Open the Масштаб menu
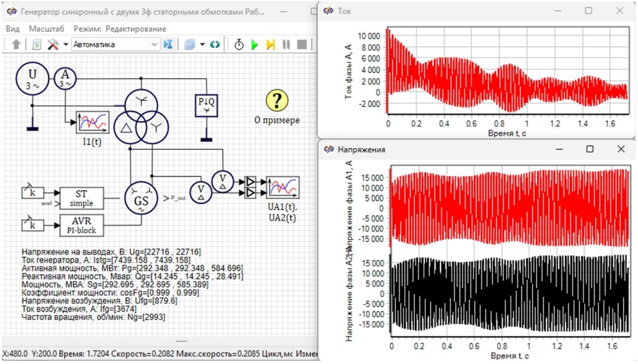This screenshot has width=638, height=364. pyautogui.click(x=46, y=29)
